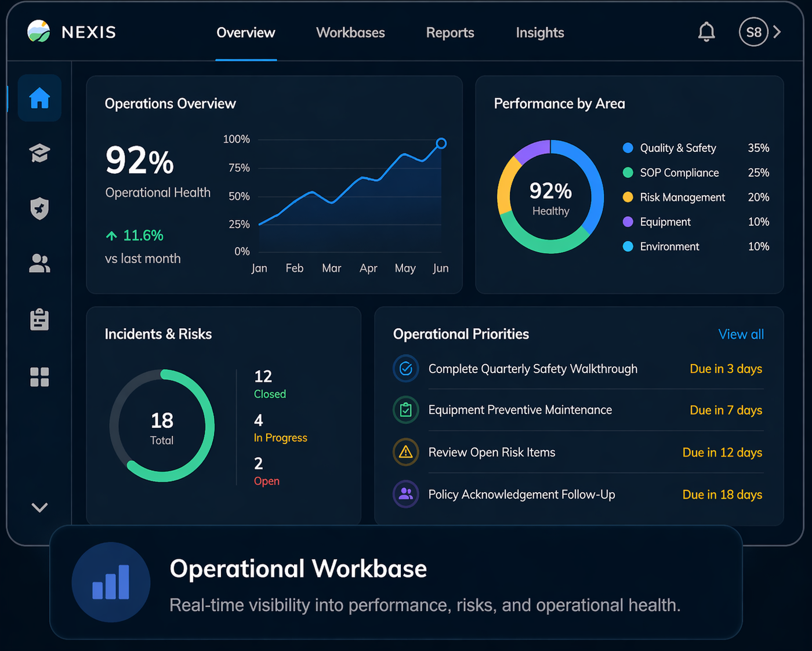Select the Quality & Safety legend color dot
Viewport: 812px width, 651px height.
(628, 148)
